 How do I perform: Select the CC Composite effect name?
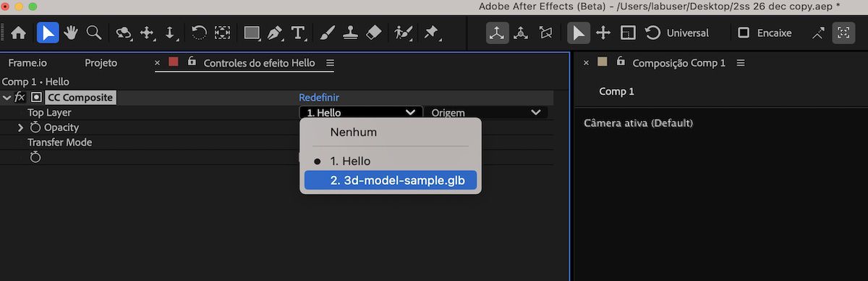coord(80,97)
